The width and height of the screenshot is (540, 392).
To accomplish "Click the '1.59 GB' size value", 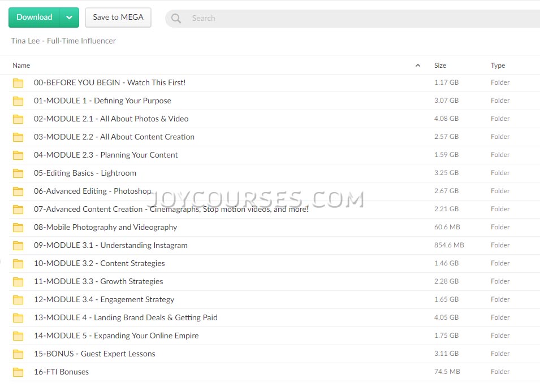I will [x=446, y=155].
